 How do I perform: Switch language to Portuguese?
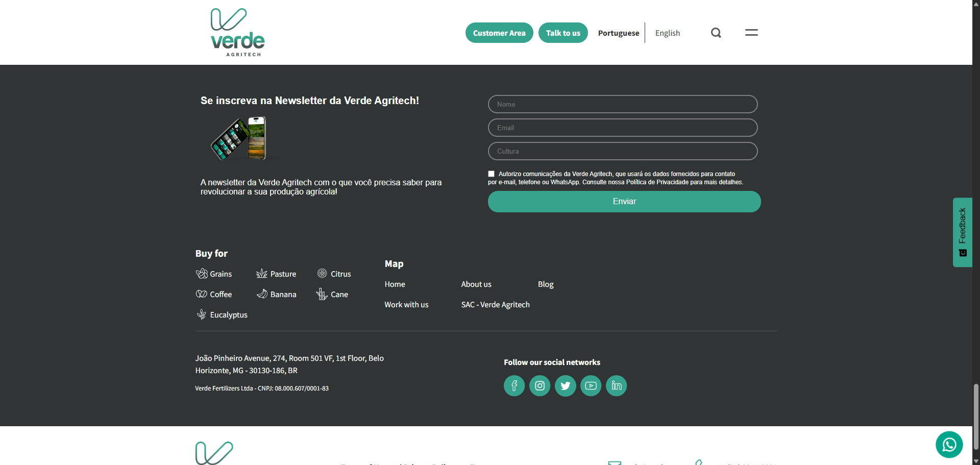coord(618,33)
